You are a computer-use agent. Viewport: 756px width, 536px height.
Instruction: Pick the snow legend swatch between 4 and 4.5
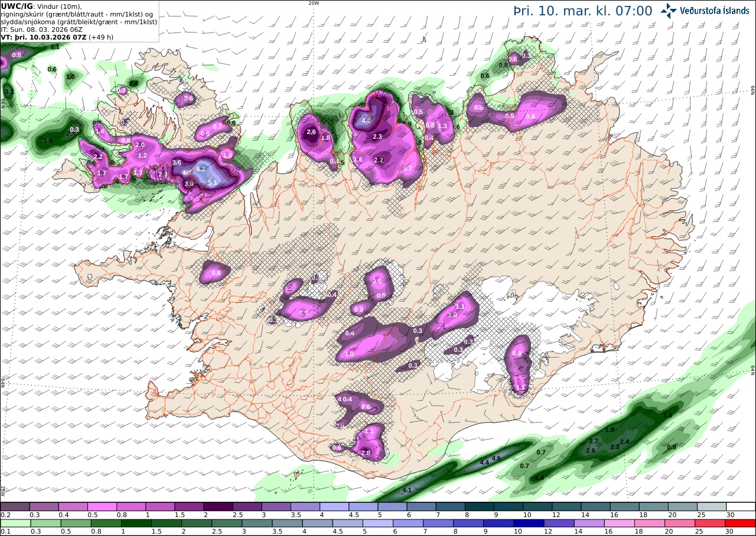[334, 506]
